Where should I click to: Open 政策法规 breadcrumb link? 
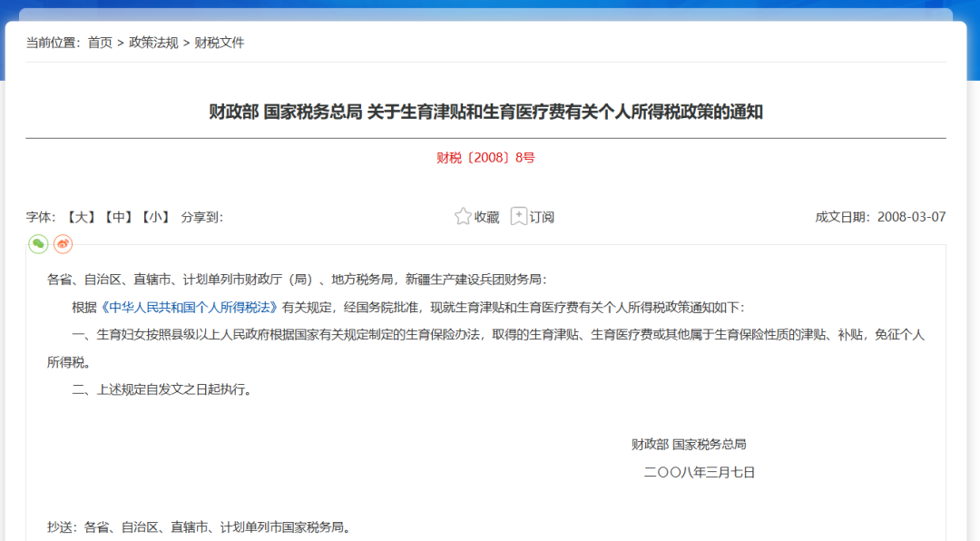(154, 43)
